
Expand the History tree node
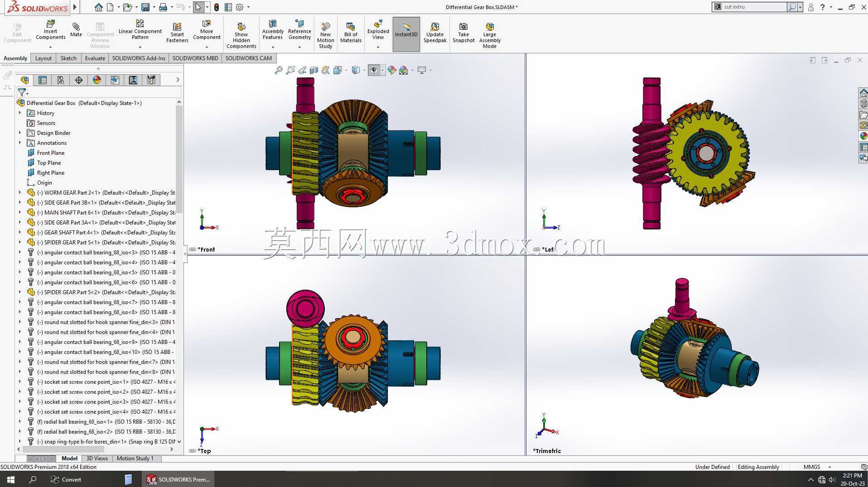tap(20, 113)
